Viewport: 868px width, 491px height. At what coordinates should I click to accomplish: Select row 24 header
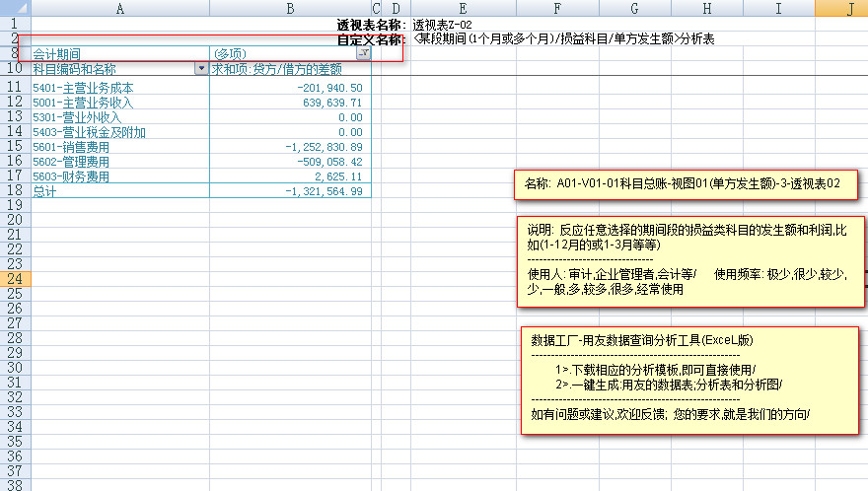(x=15, y=280)
